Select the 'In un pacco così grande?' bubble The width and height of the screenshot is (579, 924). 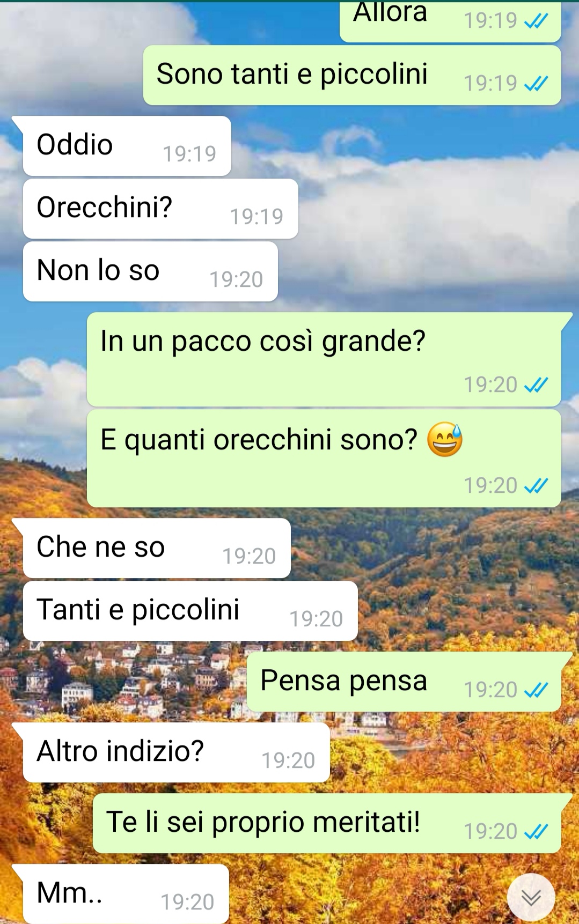pos(324,359)
